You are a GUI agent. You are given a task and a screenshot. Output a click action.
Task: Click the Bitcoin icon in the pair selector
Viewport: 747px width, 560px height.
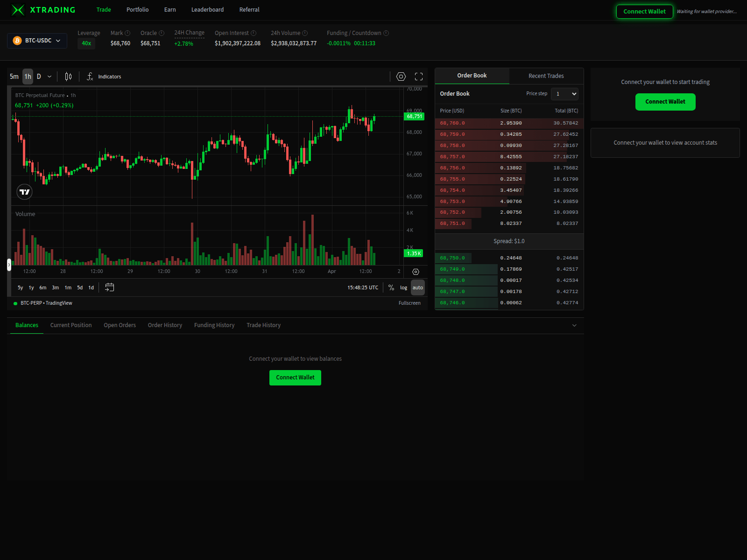[17, 41]
